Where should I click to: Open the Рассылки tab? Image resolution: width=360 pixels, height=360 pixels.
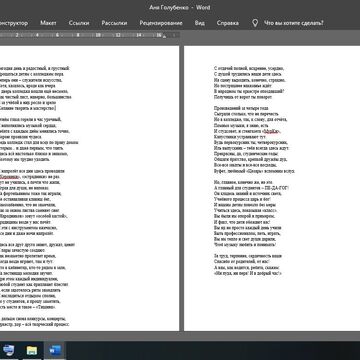coord(114,23)
